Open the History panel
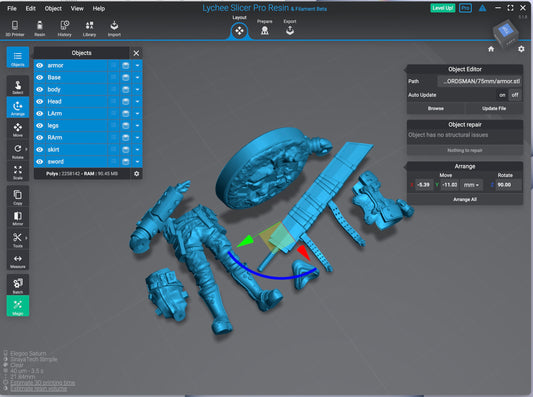533x397 pixels. click(65, 28)
